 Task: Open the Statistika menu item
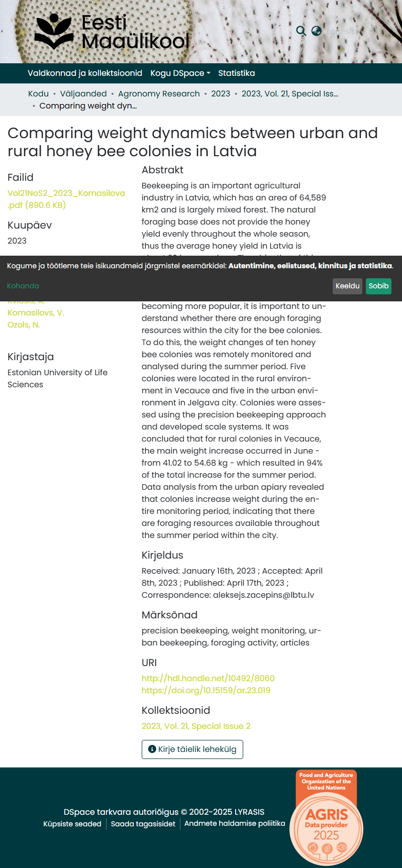point(237,73)
